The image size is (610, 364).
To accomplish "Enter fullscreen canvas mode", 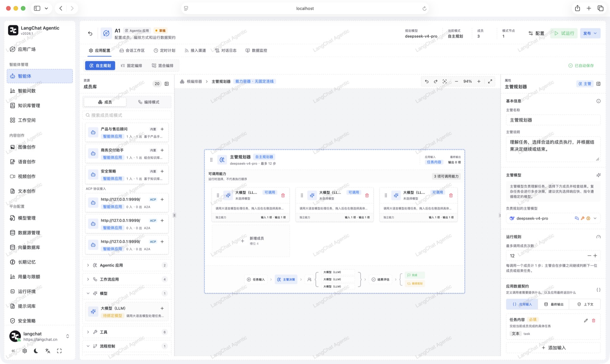I will pos(490,82).
